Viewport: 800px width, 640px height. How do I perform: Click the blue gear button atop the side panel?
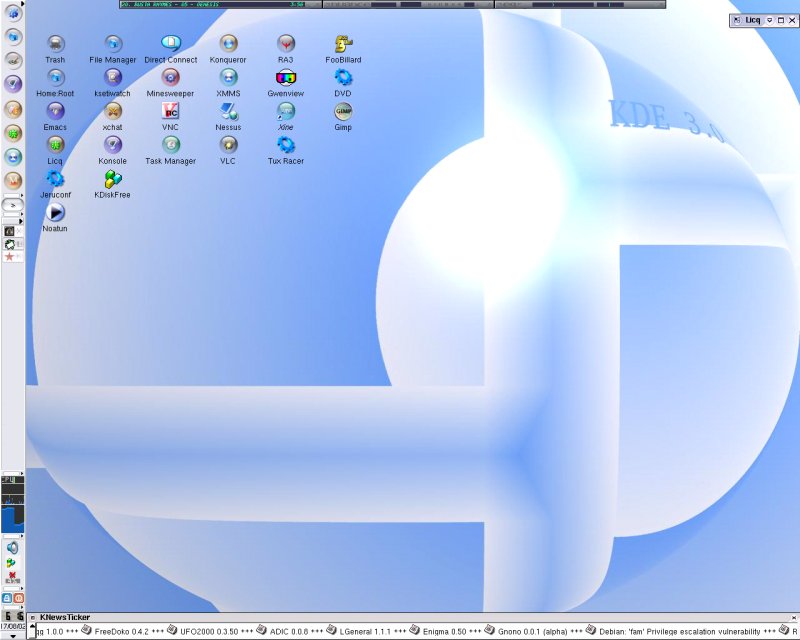pyautogui.click(x=13, y=12)
